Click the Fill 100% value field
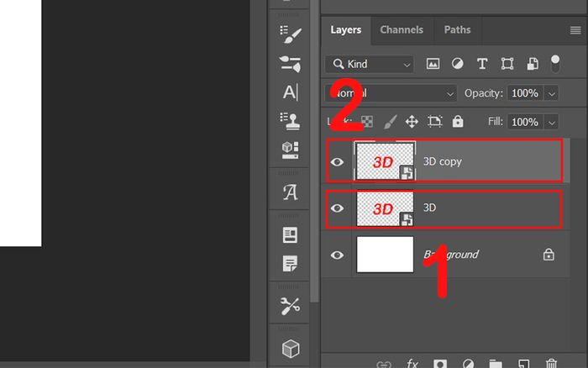This screenshot has width=588, height=368. pos(525,123)
